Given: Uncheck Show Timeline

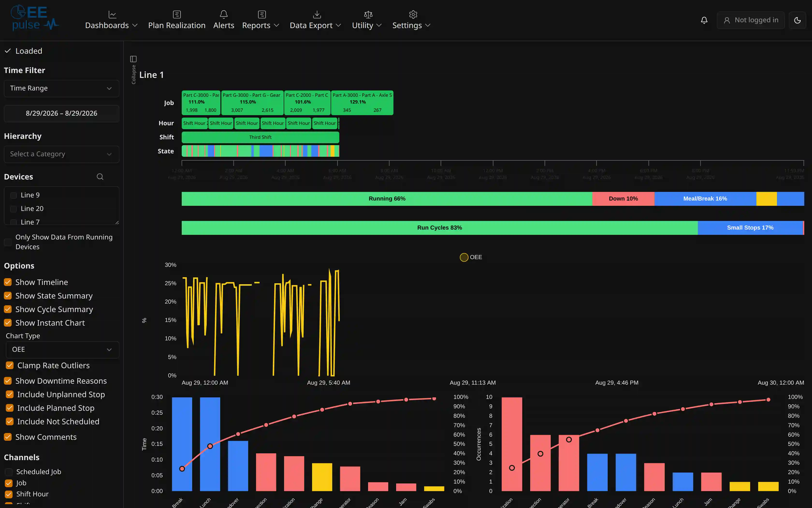Looking at the screenshot, I should [8, 282].
